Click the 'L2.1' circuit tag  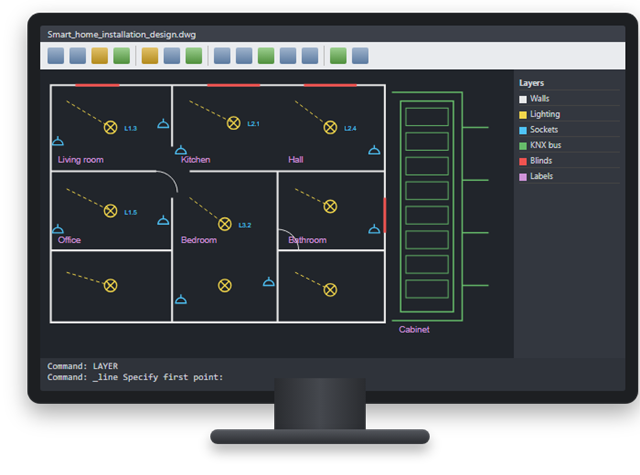(x=253, y=124)
